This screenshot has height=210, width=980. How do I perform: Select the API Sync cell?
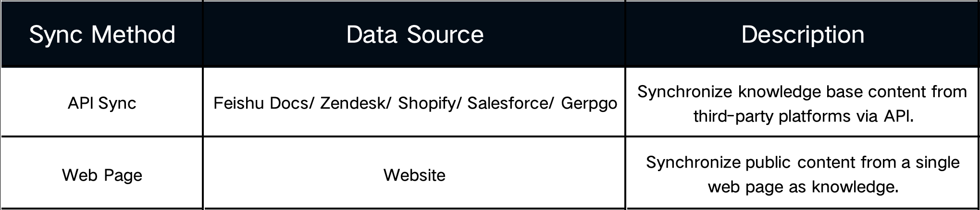(x=102, y=103)
